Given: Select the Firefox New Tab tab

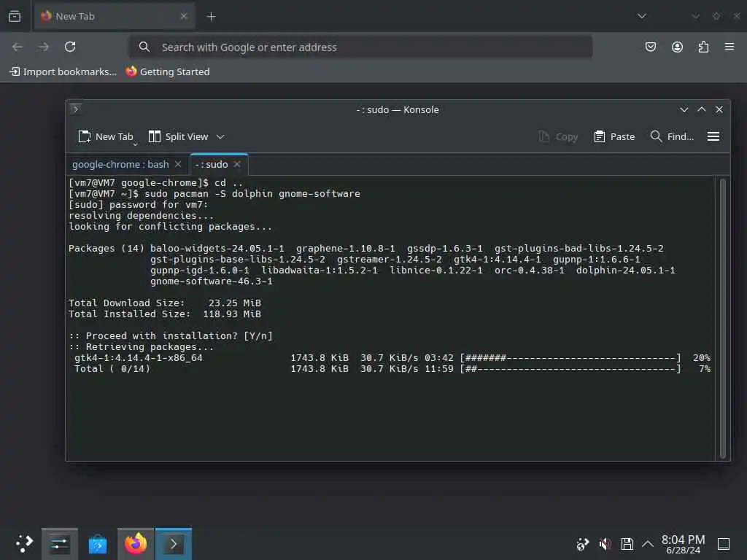Looking at the screenshot, I should [x=115, y=16].
